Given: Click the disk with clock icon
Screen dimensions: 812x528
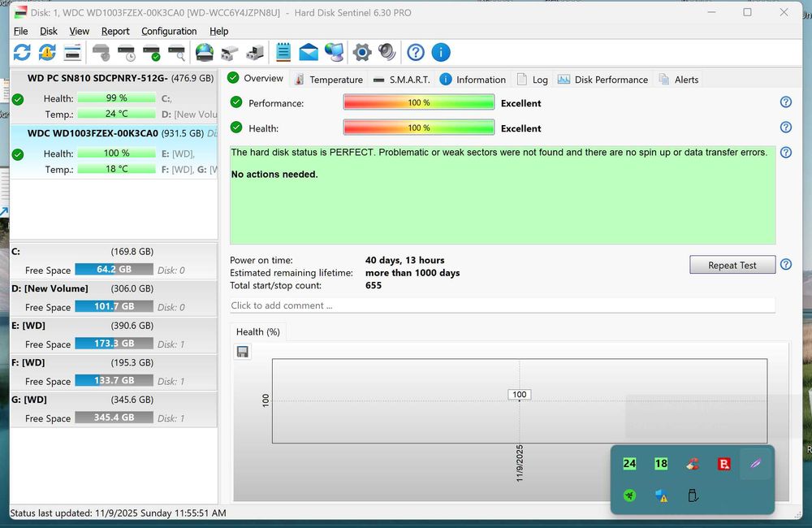Looking at the screenshot, I should [x=127, y=52].
